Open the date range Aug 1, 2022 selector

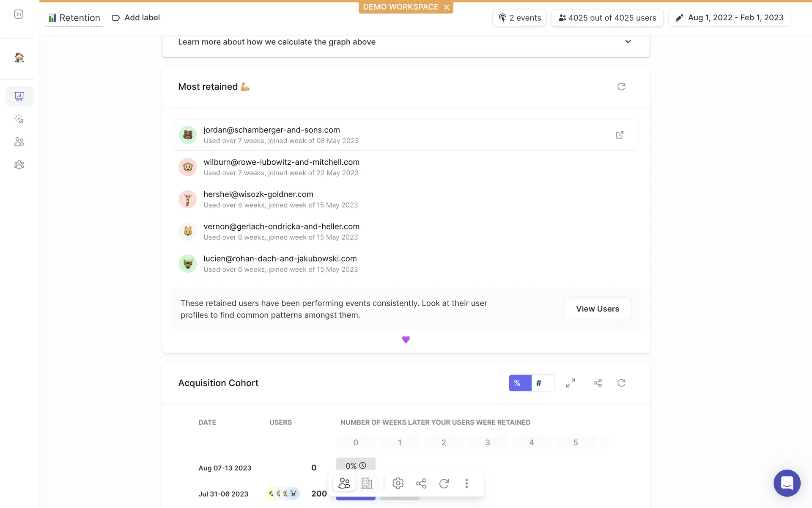pos(730,18)
